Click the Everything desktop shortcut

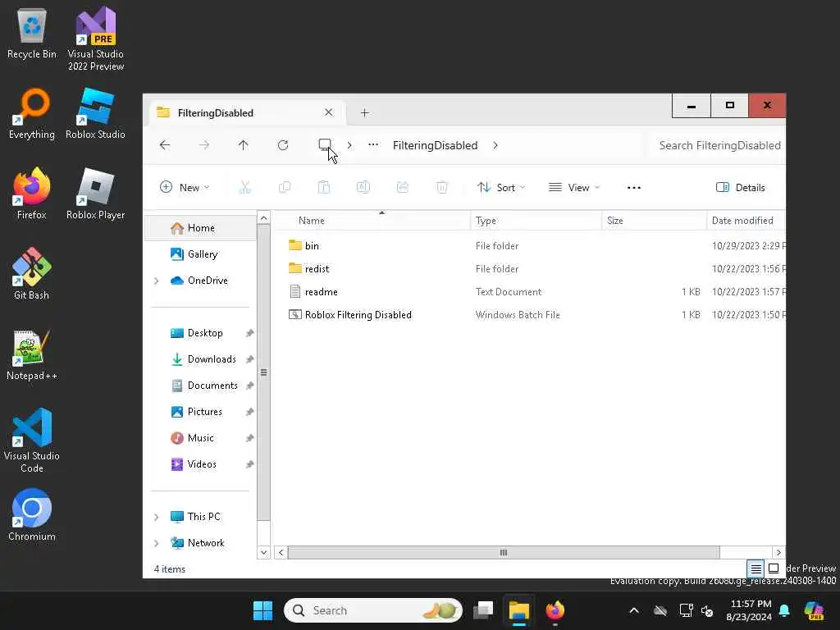(32, 113)
